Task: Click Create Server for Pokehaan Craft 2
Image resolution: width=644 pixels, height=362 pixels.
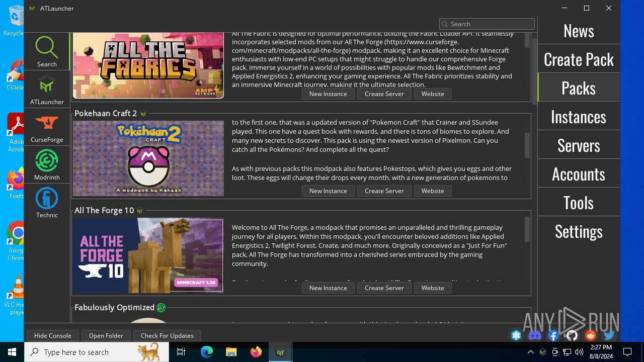Action: 384,191
